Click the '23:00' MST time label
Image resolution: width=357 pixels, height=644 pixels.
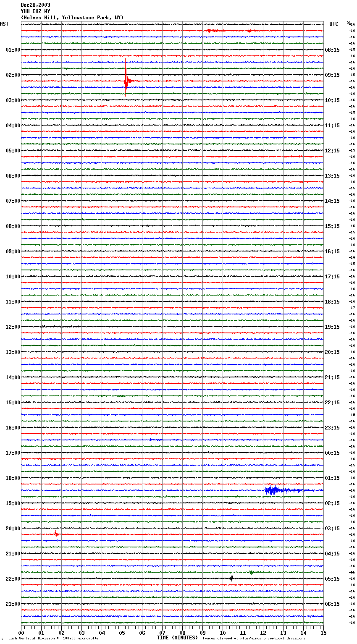point(13,604)
